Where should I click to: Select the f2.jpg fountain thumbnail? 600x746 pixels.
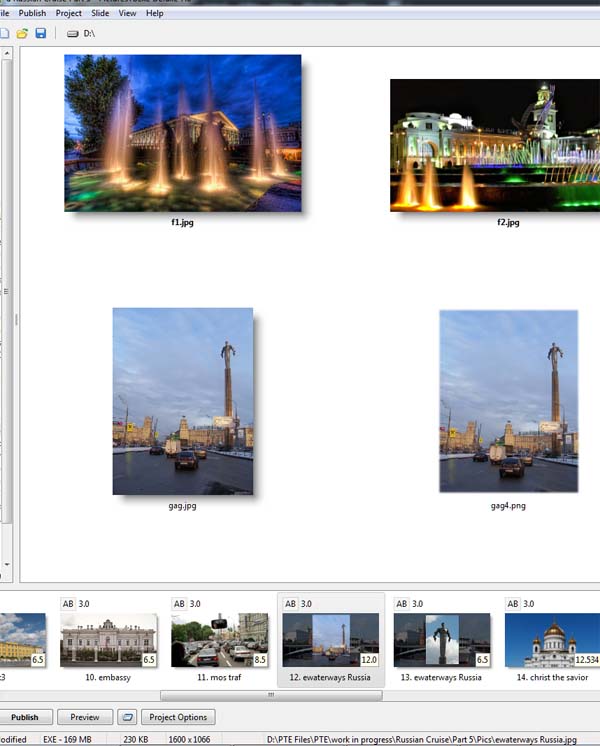tap(495, 145)
